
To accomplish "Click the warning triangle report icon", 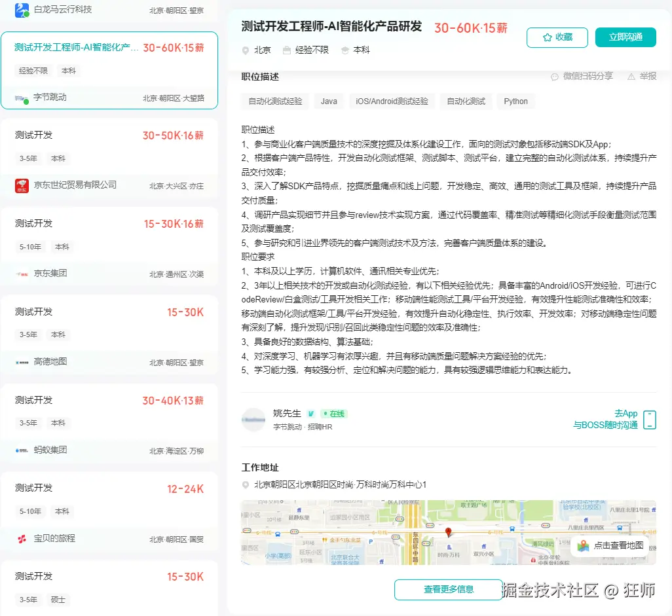I will 631,77.
